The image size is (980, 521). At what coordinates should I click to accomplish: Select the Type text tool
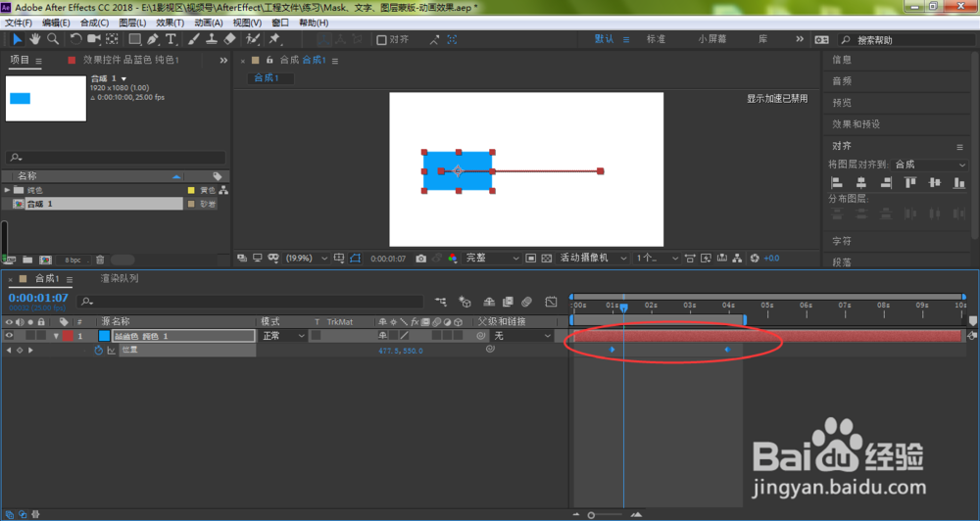[x=170, y=39]
